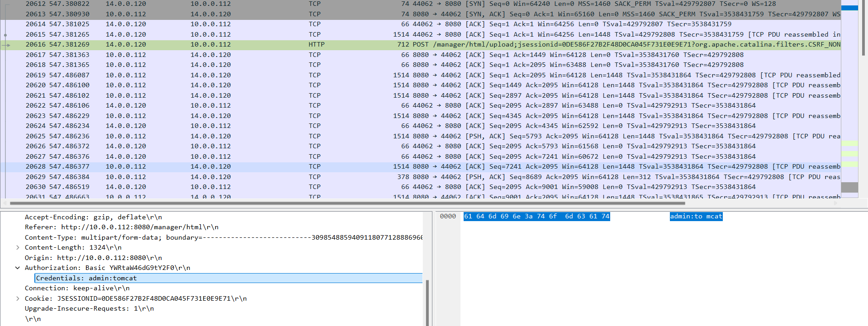
Task: Click hex bytes 6d 63 61 74
Action: point(587,217)
